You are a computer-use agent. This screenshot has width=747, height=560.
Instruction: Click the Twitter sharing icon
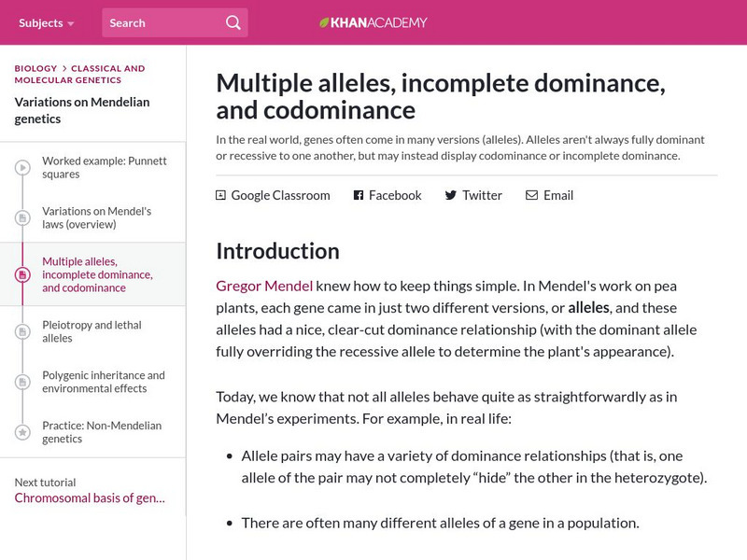pos(453,195)
